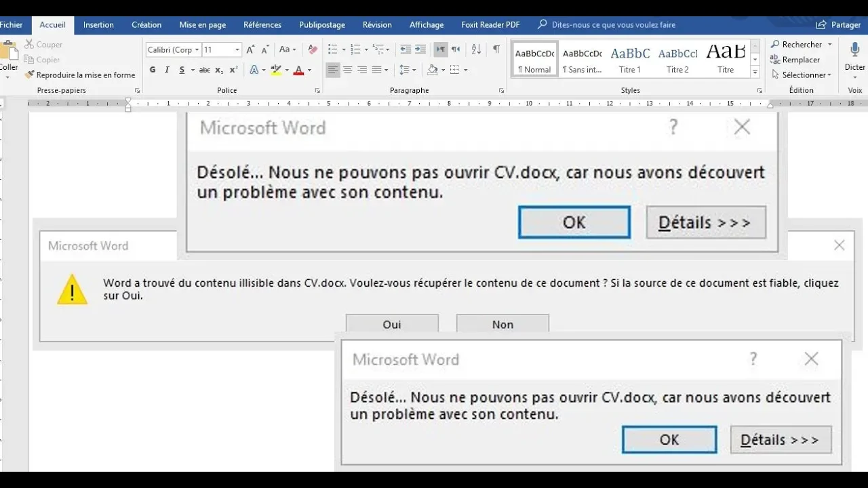Set right-to-left text direction
Viewport: 868px width, 488px height.
point(456,49)
